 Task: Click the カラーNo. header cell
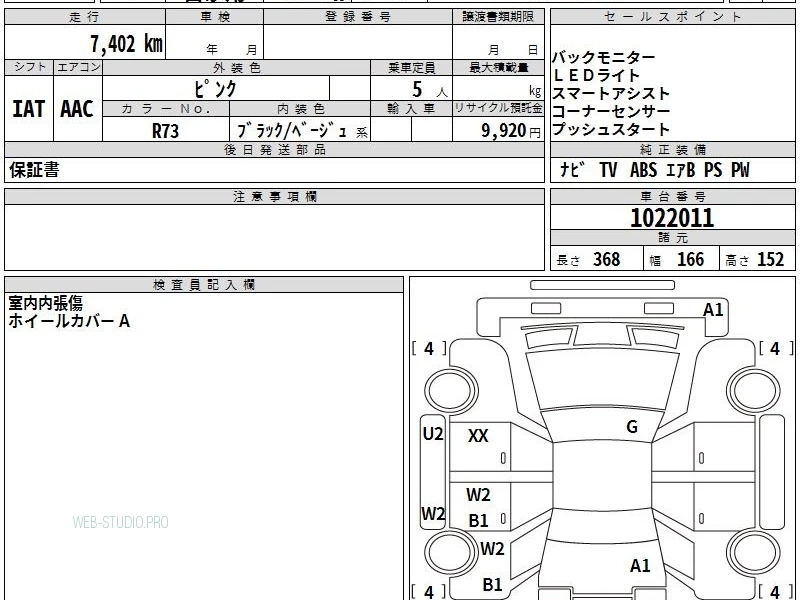[166, 109]
